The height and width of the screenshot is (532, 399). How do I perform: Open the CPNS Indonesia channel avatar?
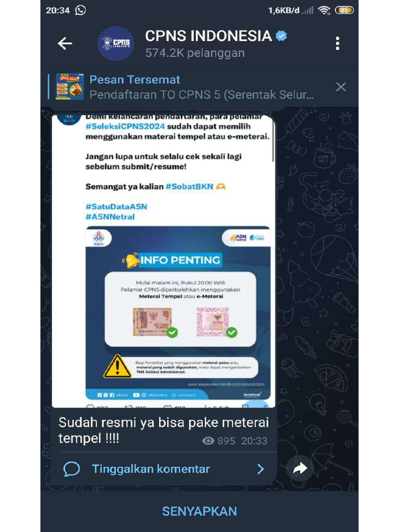pyautogui.click(x=116, y=44)
